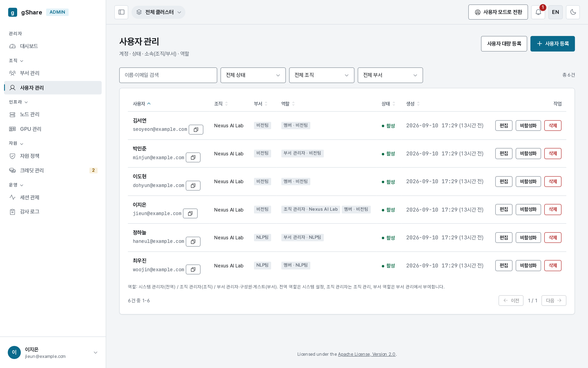
Task: Copy the seoyeon@example.com email address
Action: [196, 129]
